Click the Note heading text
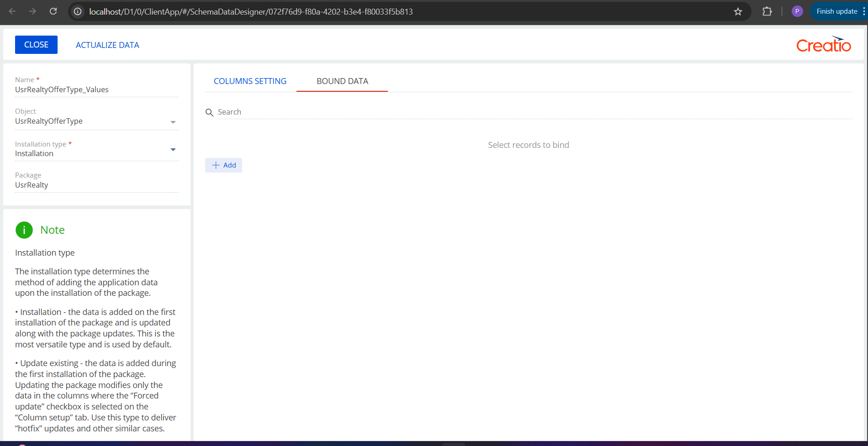The width and height of the screenshot is (868, 446). point(53,230)
